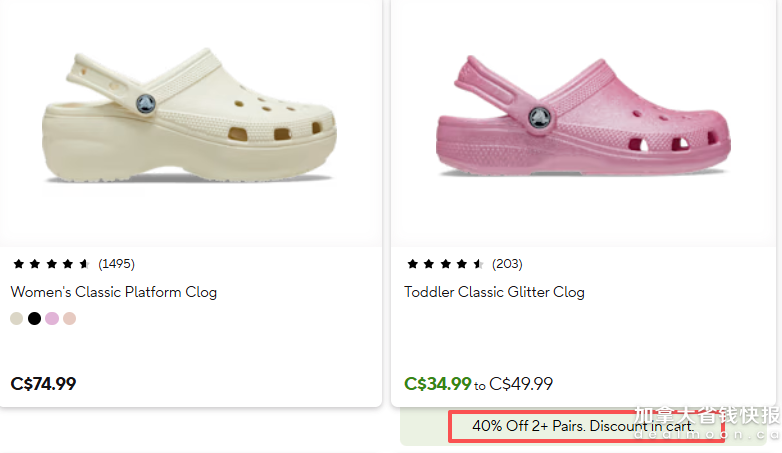The image size is (782, 453).
Task: View the 1495 reviews count
Action: (x=116, y=264)
